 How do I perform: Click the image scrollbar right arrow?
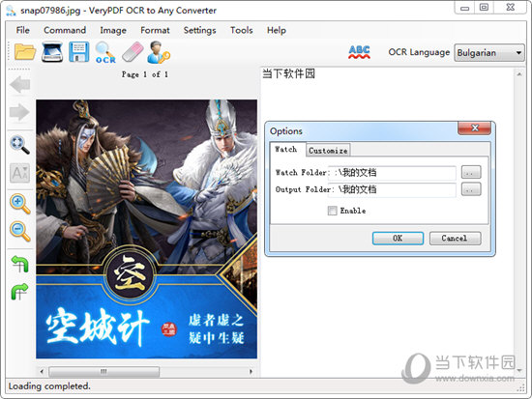tap(251, 372)
